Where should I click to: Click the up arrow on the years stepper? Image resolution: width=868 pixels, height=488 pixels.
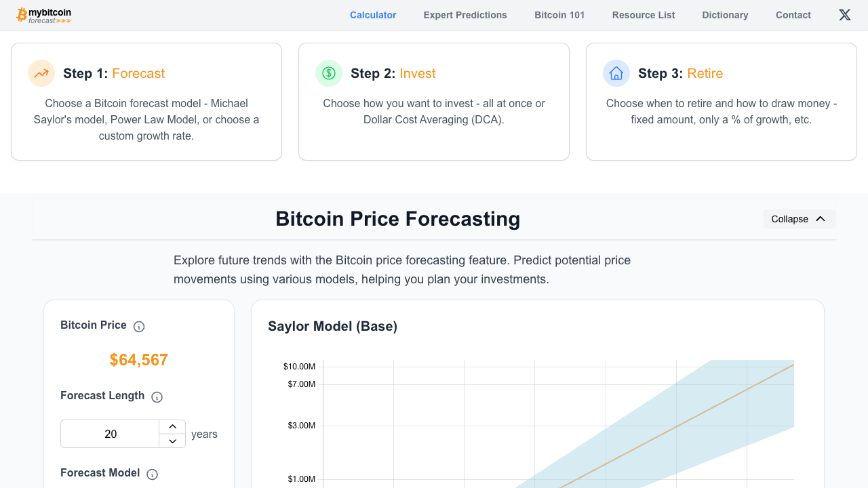[172, 426]
